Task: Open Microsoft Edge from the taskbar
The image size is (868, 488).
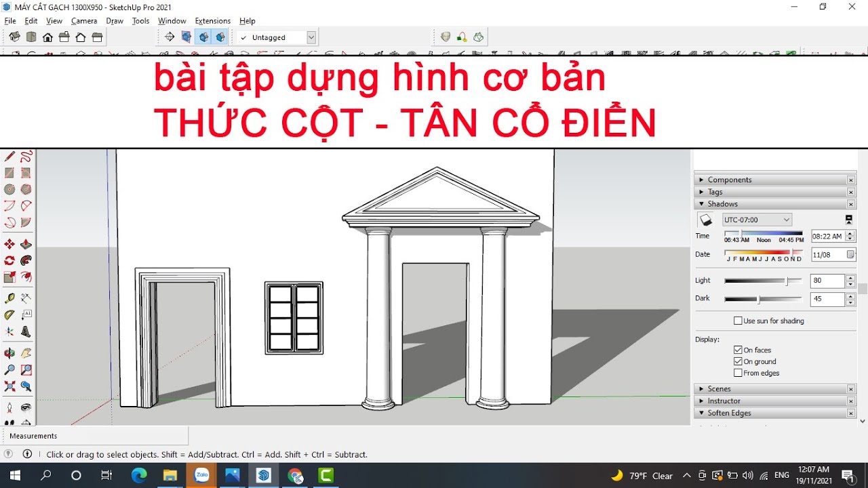Action: [x=139, y=475]
